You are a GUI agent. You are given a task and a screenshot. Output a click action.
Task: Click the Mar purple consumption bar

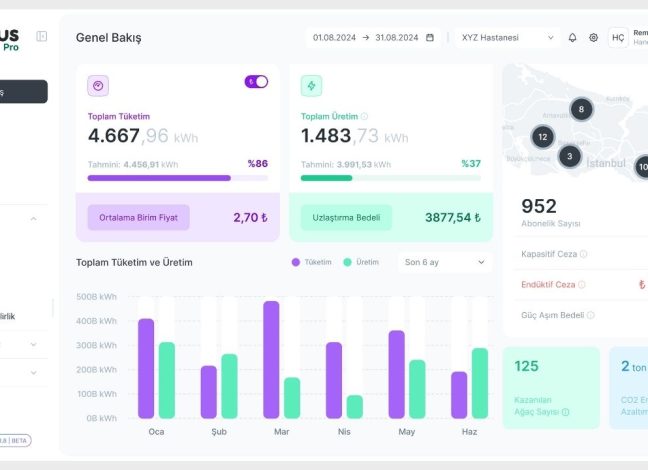(271, 360)
